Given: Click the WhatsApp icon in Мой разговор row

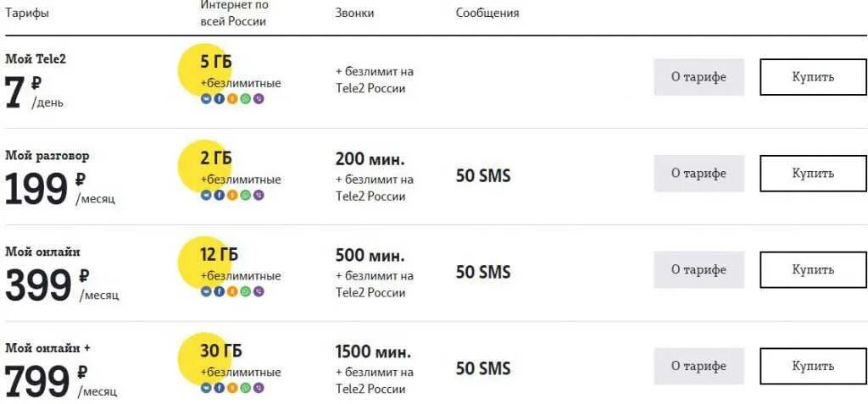Looking at the screenshot, I should 245,196.
